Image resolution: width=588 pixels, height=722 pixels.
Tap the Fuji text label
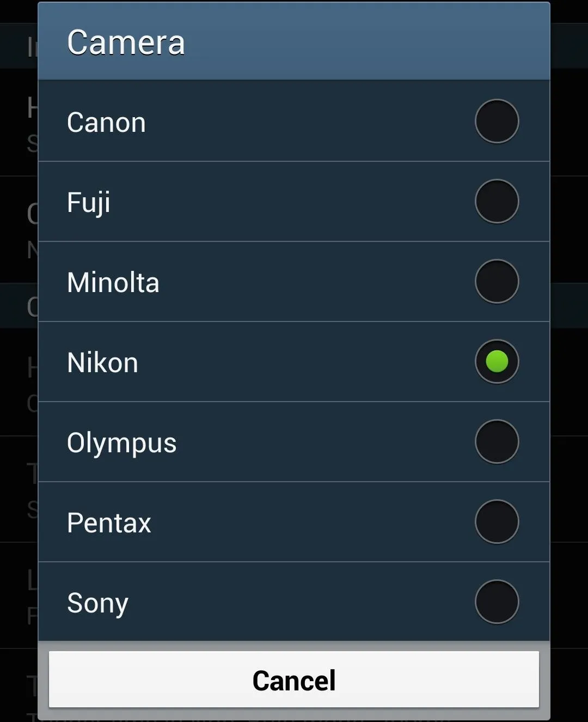(89, 203)
